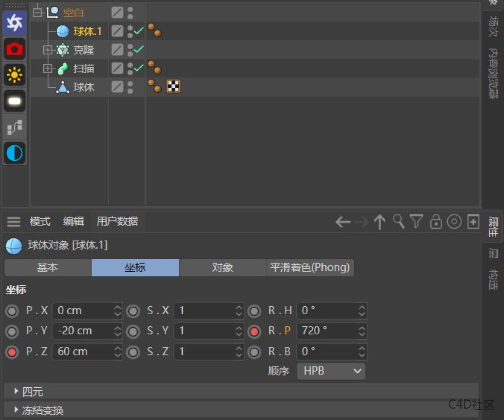Click the back arrow in the Attribute Manager
This screenshot has width=504, height=420.
[343, 222]
